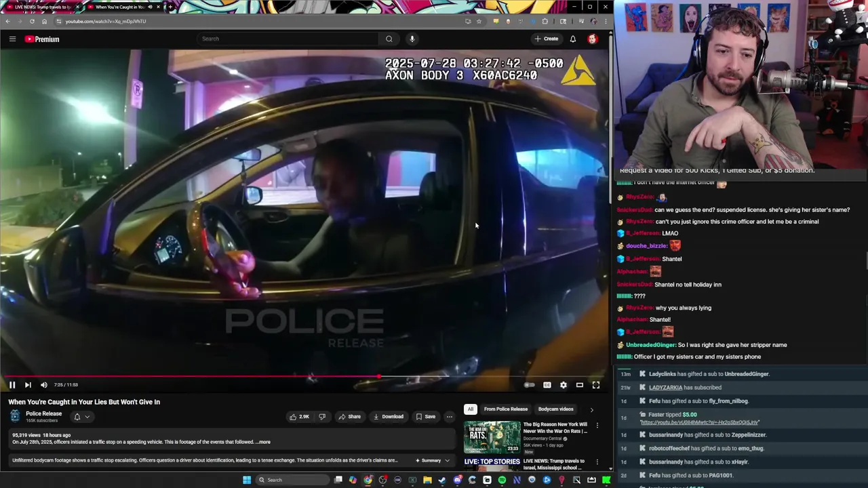Screen dimensions: 868x488
Task: Start voice search with the microphone icon
Action: tap(412, 39)
